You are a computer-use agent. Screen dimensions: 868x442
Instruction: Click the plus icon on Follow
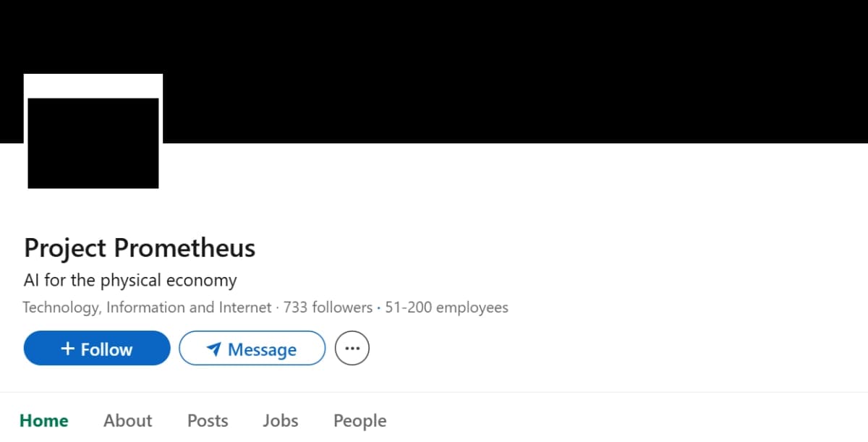pyautogui.click(x=67, y=349)
